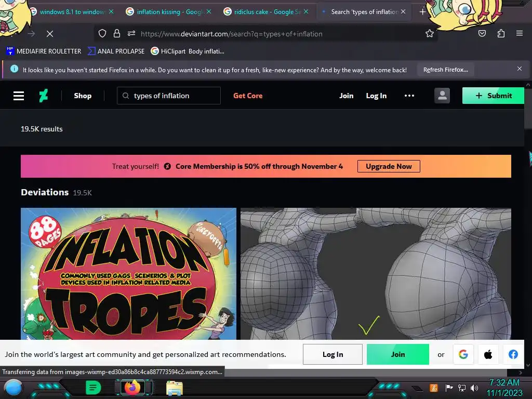532x399 pixels.
Task: Open the Firefox application hamburger menu
Action: [x=519, y=34]
